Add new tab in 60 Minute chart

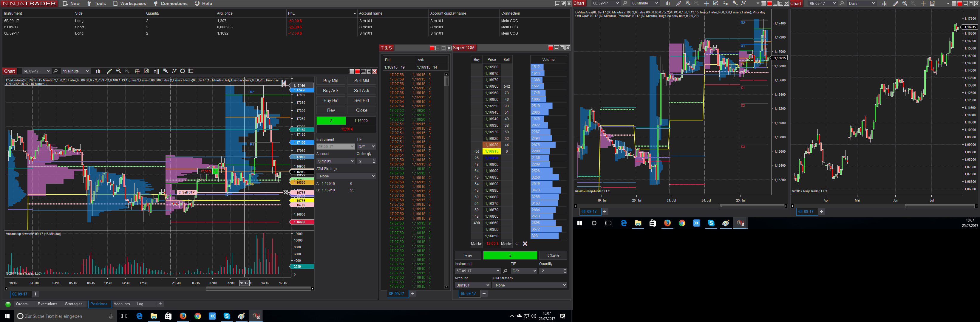coord(605,212)
